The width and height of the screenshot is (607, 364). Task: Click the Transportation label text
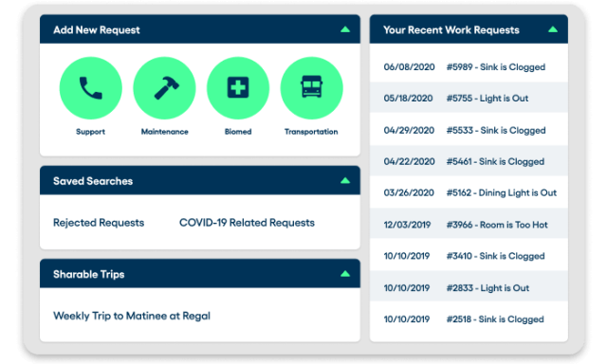[311, 132]
